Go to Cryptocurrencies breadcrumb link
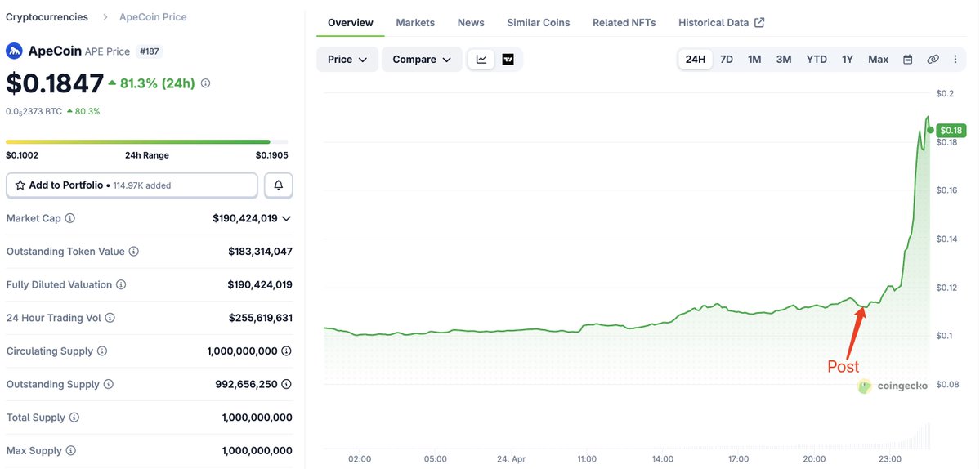 pos(47,16)
